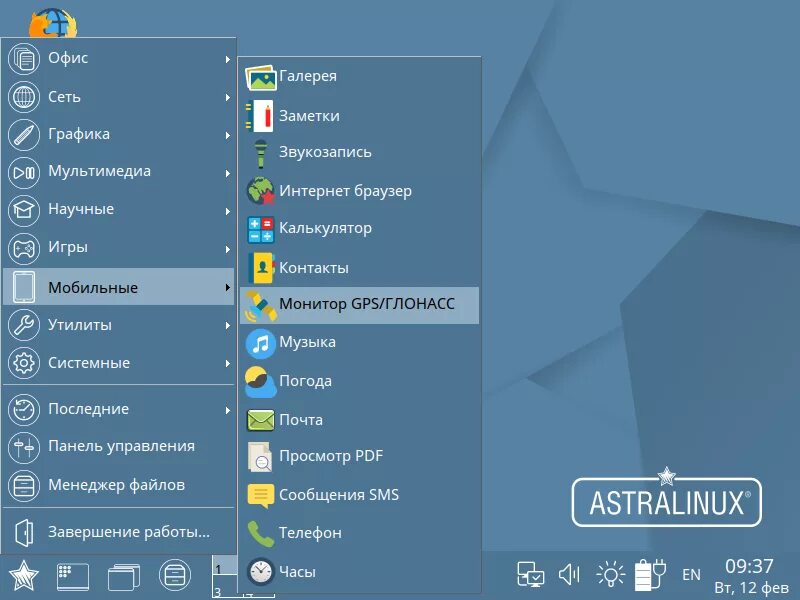Expand the Последние submenu arrow
The height and width of the screenshot is (600, 800).
point(228,410)
